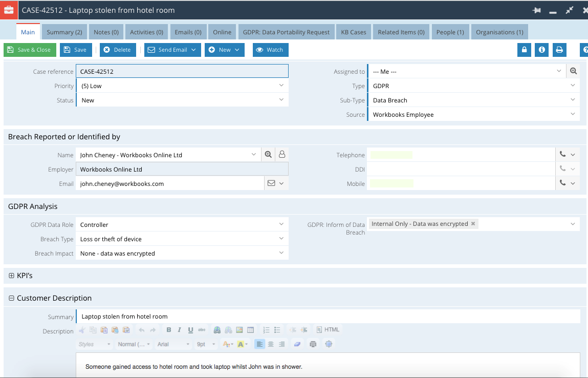
Task: Open the Sub-Type dropdown showing Data Breach
Action: coord(573,100)
